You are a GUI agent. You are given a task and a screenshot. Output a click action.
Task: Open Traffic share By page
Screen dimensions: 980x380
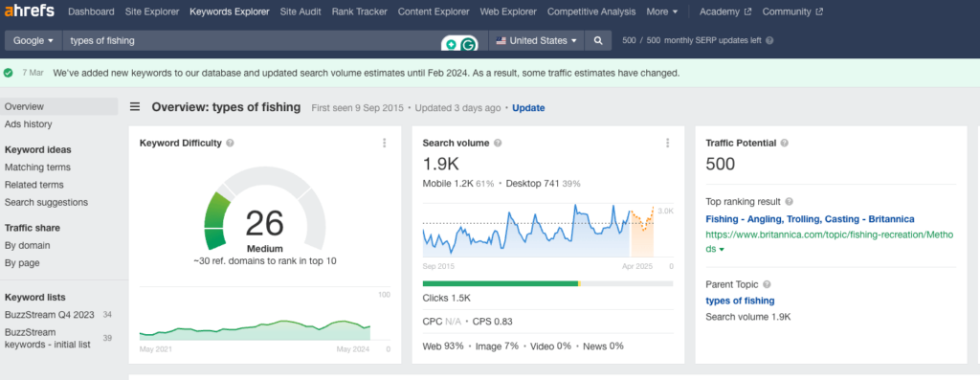point(22,263)
